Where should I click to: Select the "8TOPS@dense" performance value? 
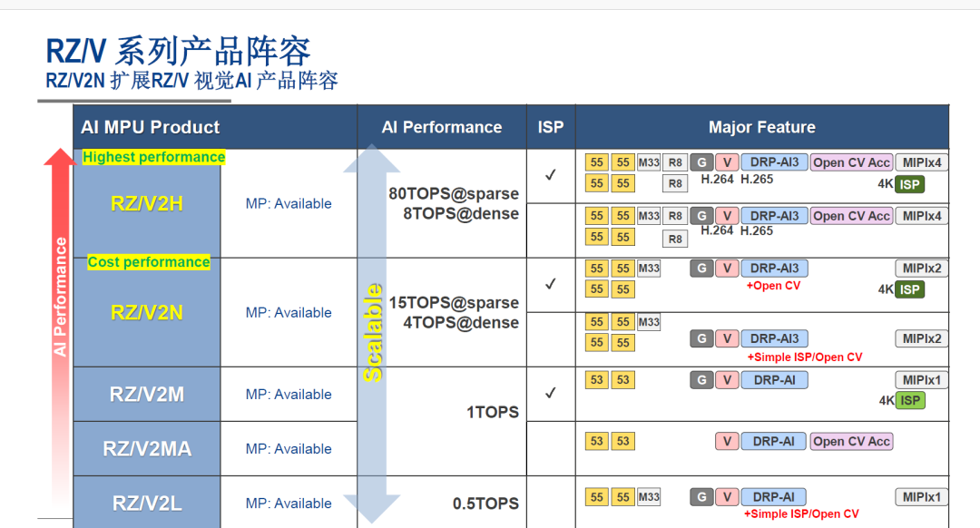pos(461,214)
